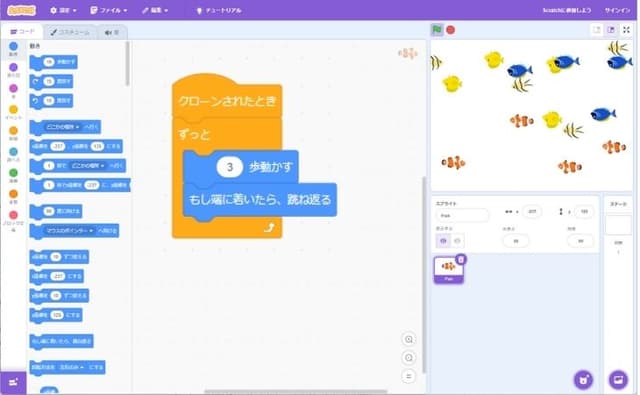Click the 90度に向ける block in the palette
This screenshot has width=640, height=395.
point(56,211)
